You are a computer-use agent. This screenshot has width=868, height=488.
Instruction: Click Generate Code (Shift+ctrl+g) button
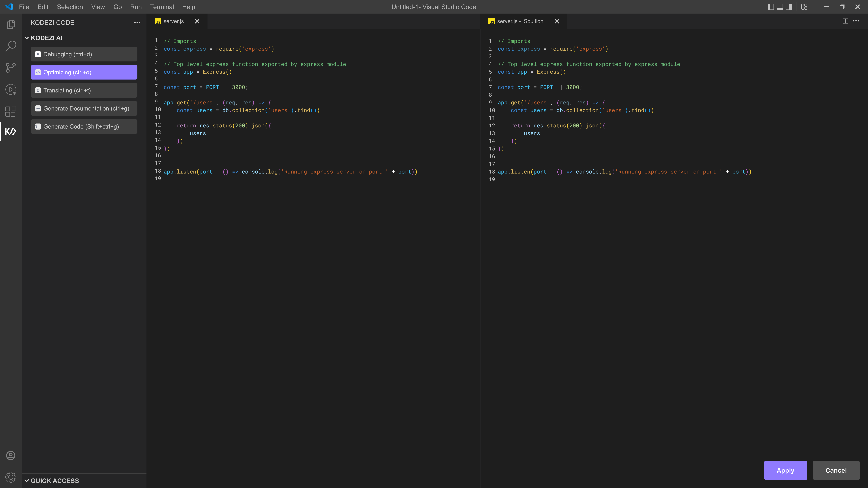(x=84, y=127)
